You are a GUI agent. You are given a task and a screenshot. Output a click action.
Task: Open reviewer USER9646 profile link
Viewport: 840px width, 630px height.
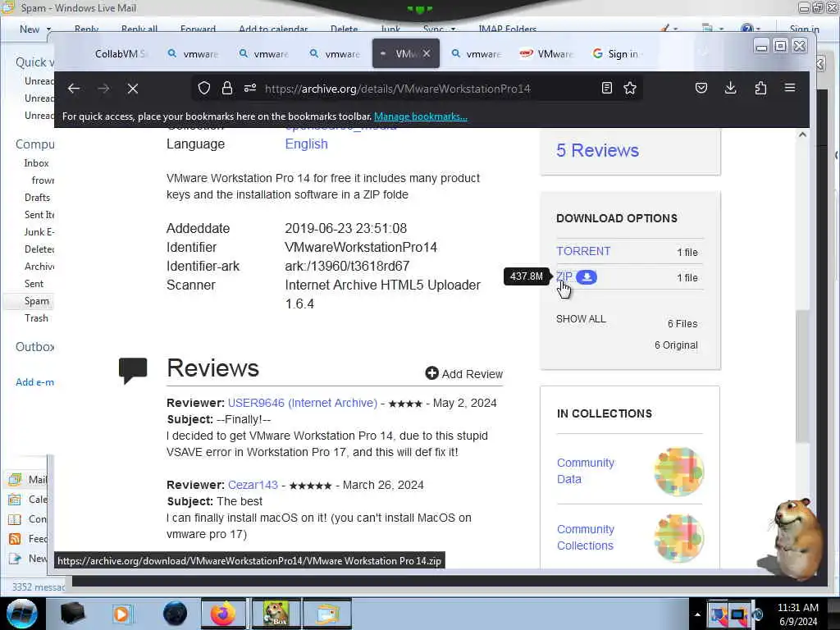pos(303,403)
